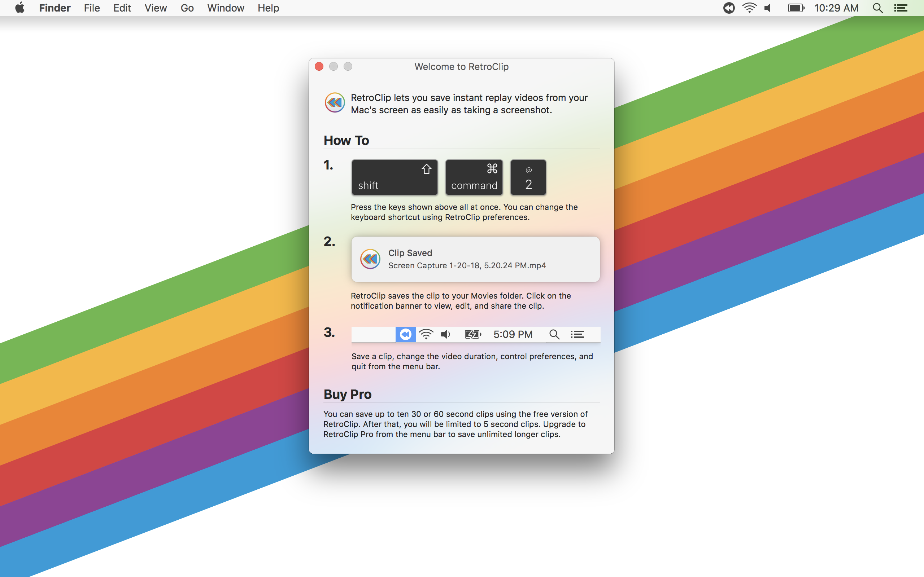Open the Help menu
Screen dimensions: 924x577
pyautogui.click(x=268, y=8)
